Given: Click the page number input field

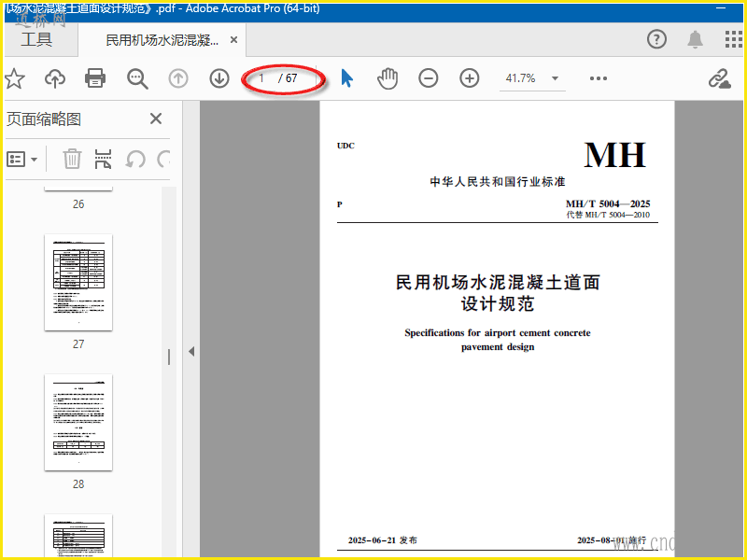Looking at the screenshot, I should click(261, 78).
